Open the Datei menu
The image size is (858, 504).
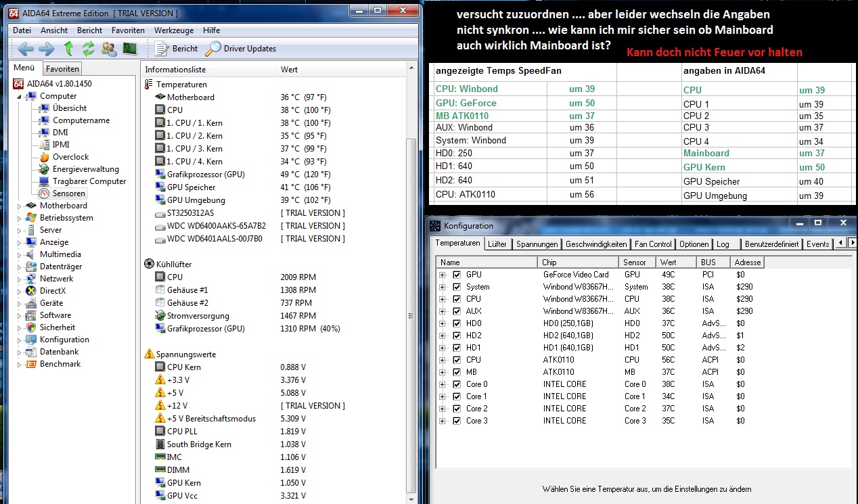[x=22, y=30]
